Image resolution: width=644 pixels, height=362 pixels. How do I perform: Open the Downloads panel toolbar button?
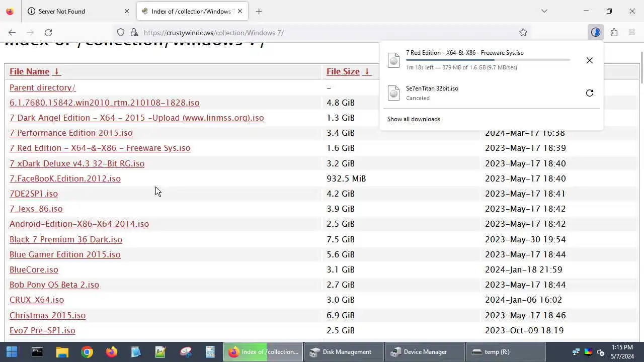596,33
